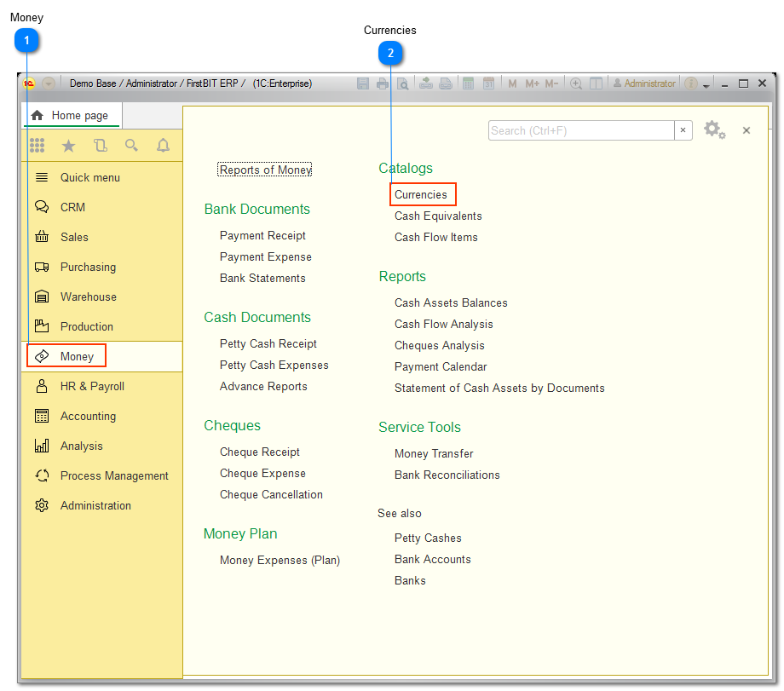Open the History icon in sidebar
784x691 pixels.
pos(100,145)
